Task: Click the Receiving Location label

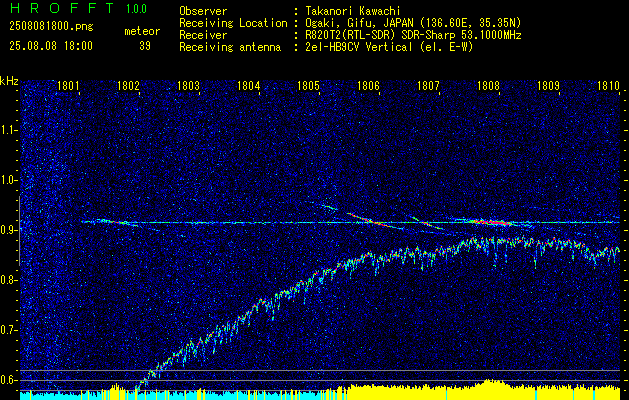Action: (x=233, y=23)
